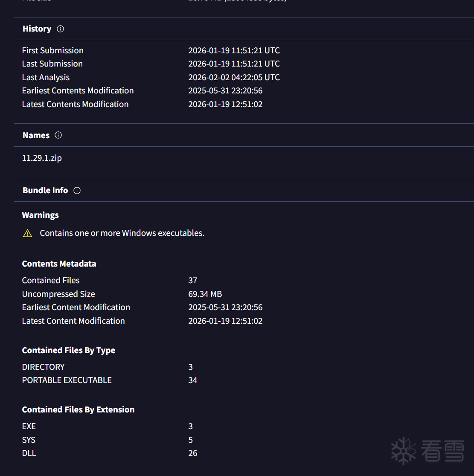Click the Names section heading
The width and height of the screenshot is (474, 476).
[x=36, y=135]
